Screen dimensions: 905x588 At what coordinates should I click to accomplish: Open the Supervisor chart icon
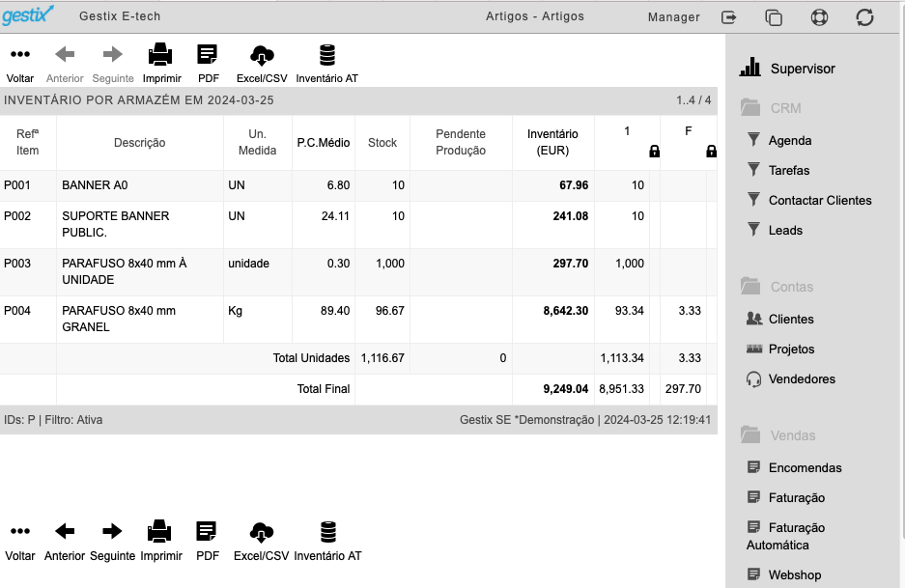pos(750,67)
